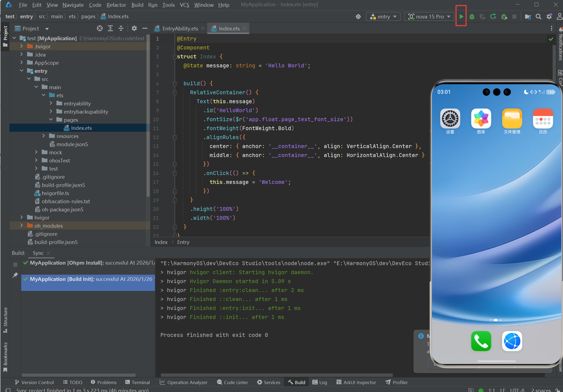
Task: Hide the Project tool window panel
Action: coord(145,29)
